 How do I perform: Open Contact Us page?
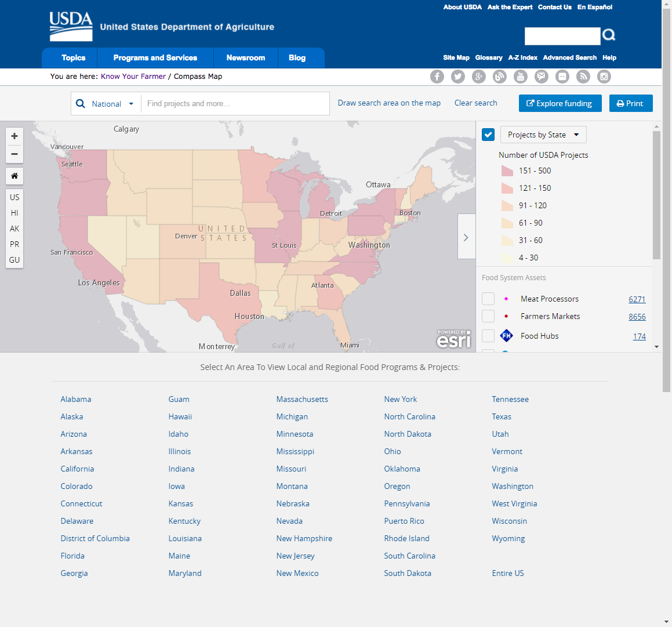click(x=554, y=8)
